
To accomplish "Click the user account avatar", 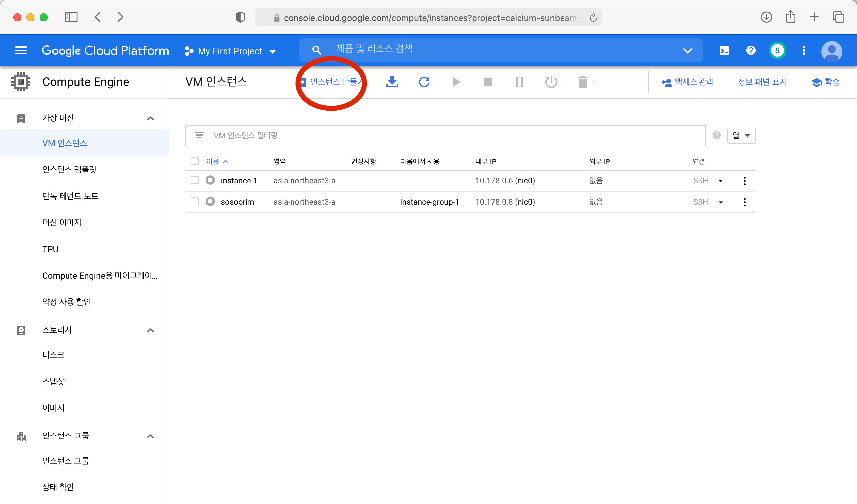I will [x=831, y=51].
